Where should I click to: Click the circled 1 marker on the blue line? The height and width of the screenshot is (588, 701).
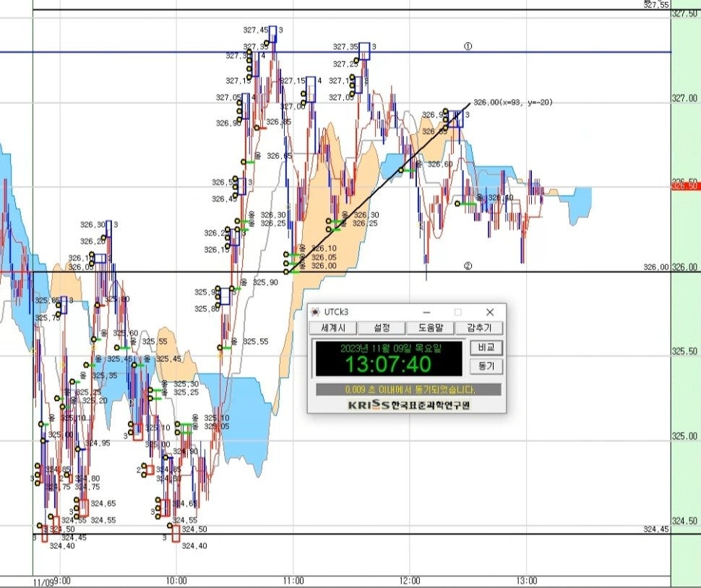pyautogui.click(x=468, y=46)
